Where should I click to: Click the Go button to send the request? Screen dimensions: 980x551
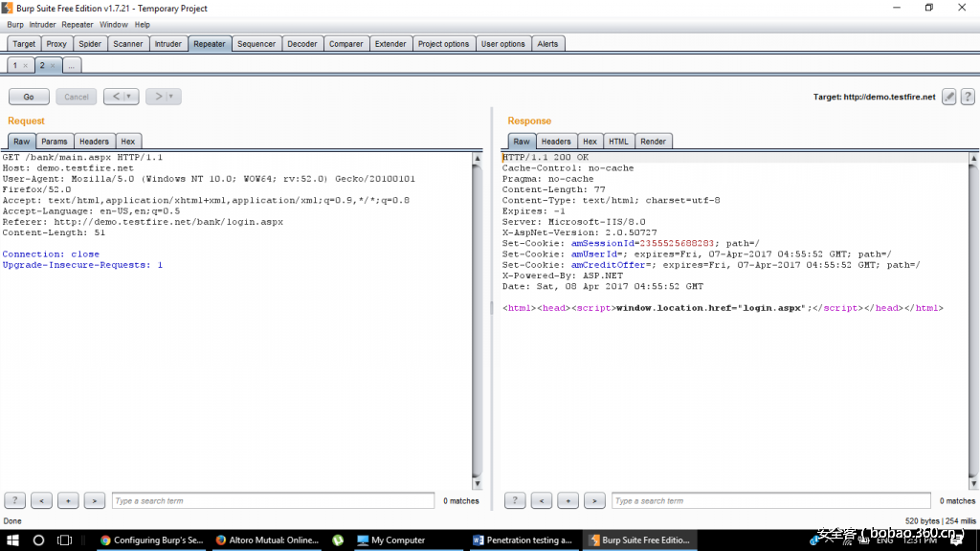(29, 96)
